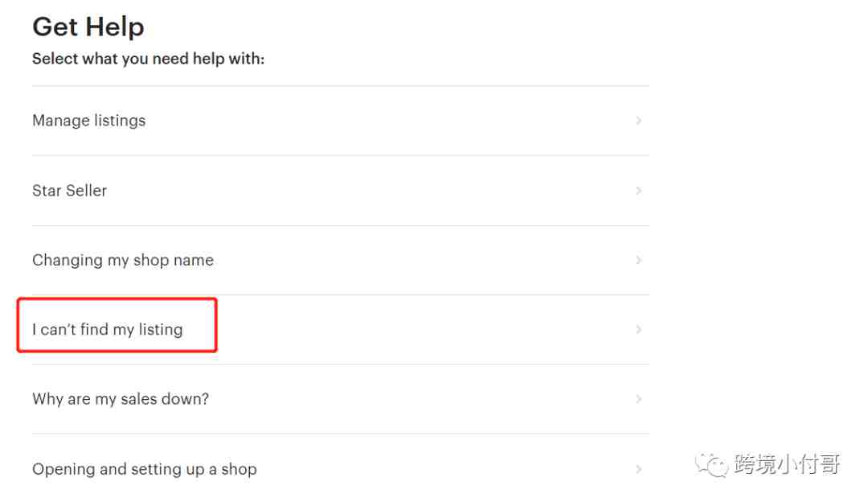Select Opening and setting up a shop
Screen dimensions: 868x502
point(341,469)
